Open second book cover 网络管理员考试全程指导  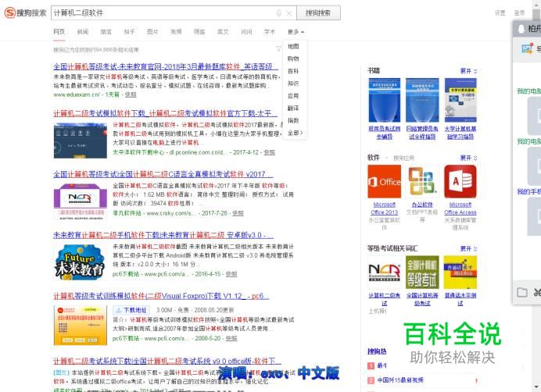422,100
